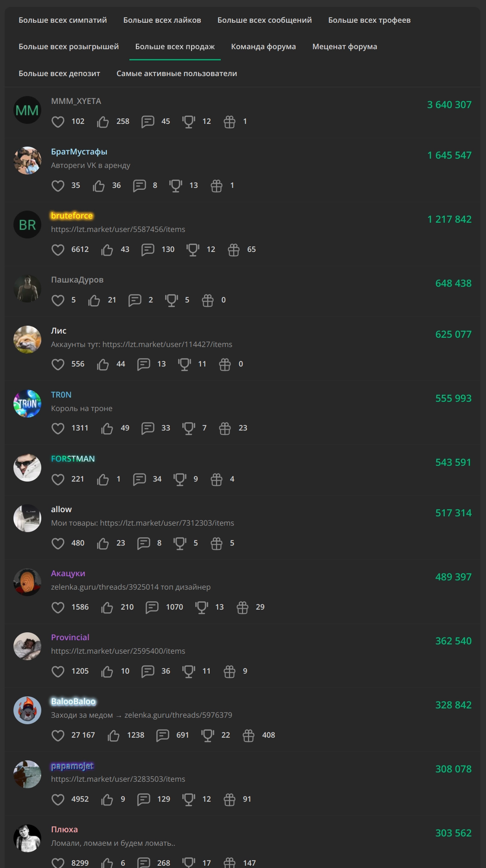Viewport: 486px width, 868px height.
Task: Open the Команда форума tab
Action: pyautogui.click(x=263, y=46)
